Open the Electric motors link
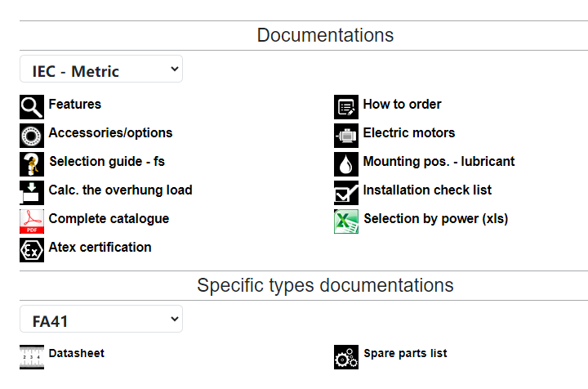 [409, 132]
